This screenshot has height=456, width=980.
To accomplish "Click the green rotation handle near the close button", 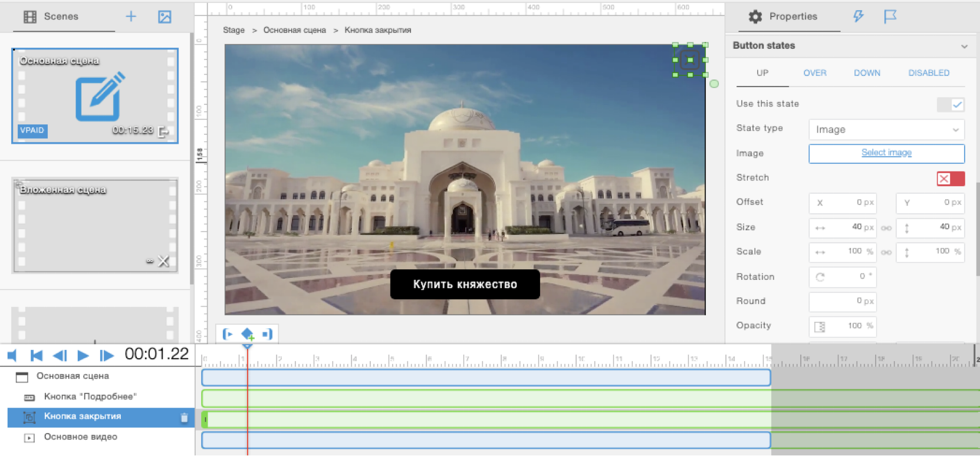I will [714, 84].
